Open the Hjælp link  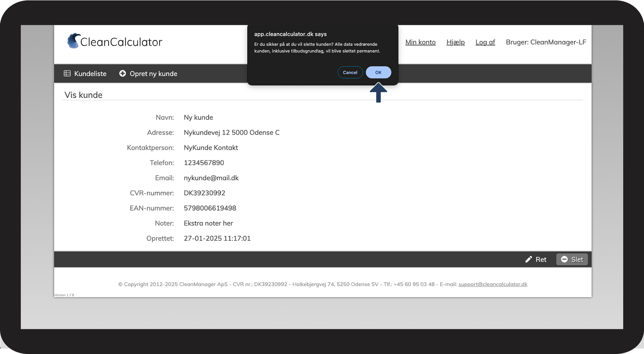pos(455,42)
